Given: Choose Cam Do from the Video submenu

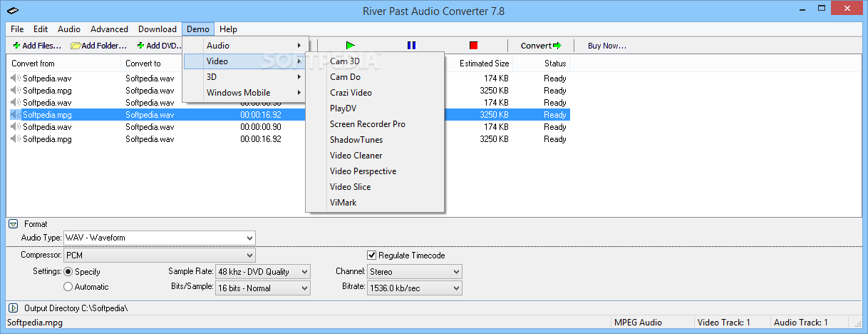Looking at the screenshot, I should (x=375, y=77).
